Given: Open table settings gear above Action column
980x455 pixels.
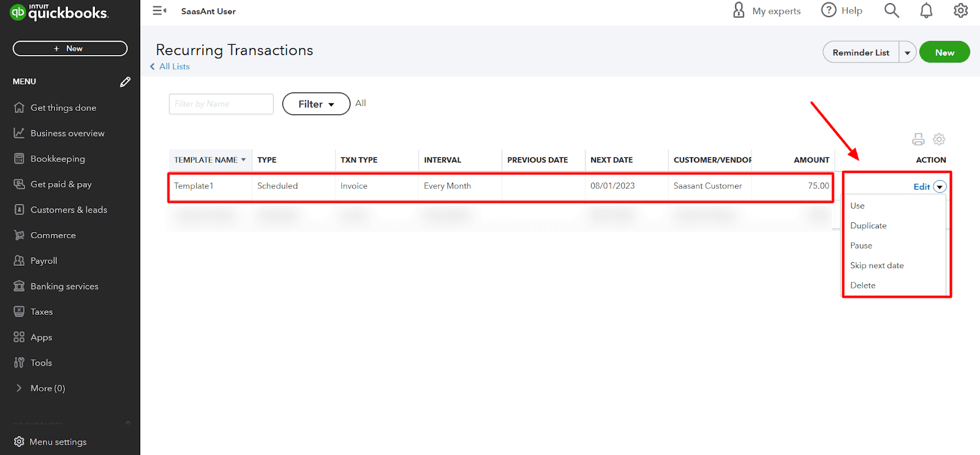Looking at the screenshot, I should pyautogui.click(x=939, y=140).
